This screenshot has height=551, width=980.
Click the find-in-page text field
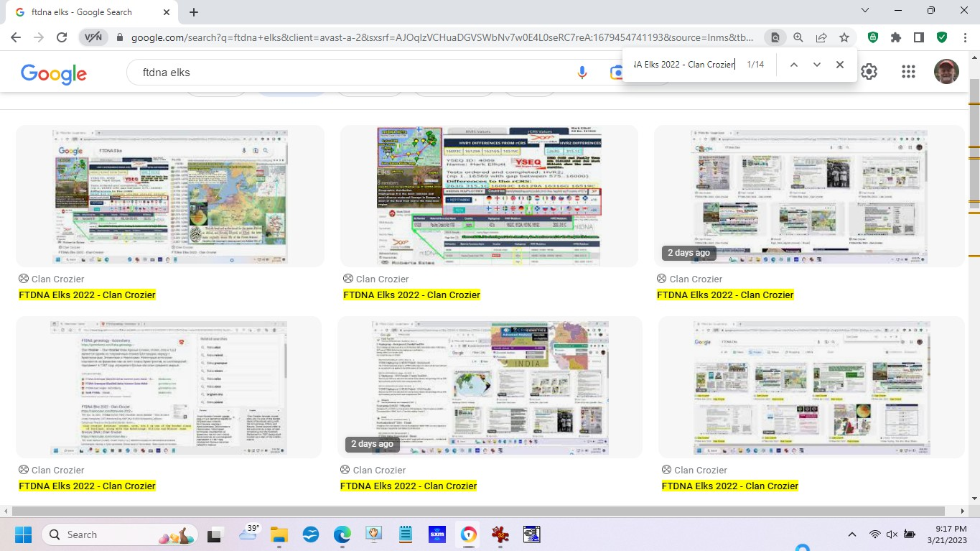click(x=683, y=65)
